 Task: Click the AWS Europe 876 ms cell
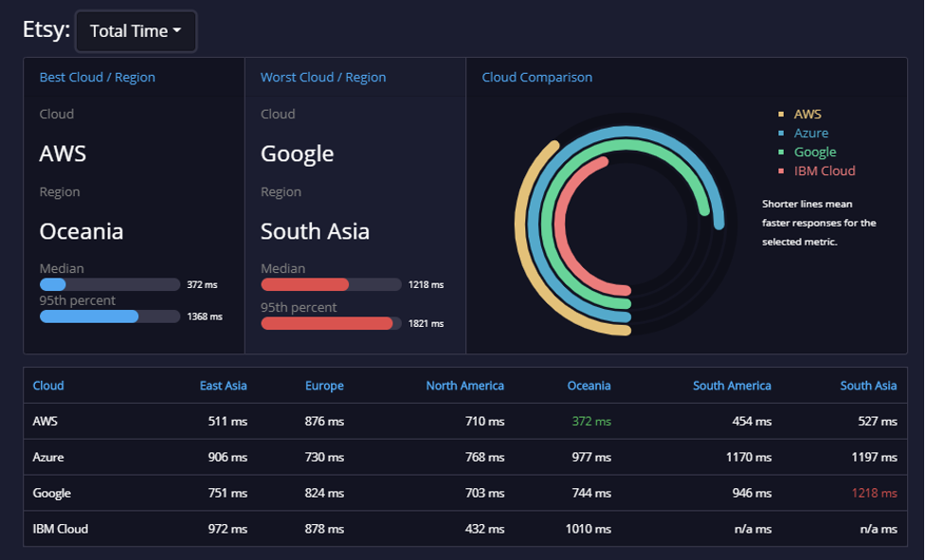click(x=324, y=422)
